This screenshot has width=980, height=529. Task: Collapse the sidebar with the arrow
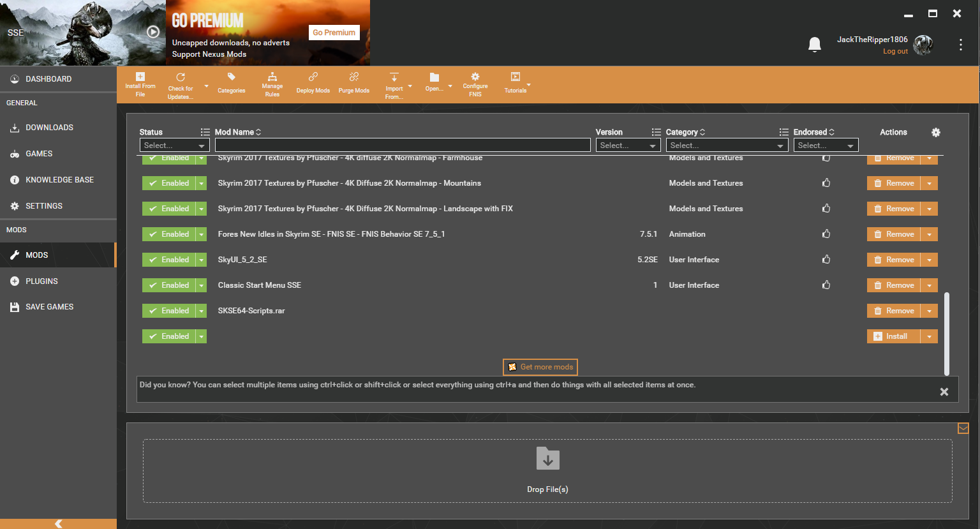58,524
